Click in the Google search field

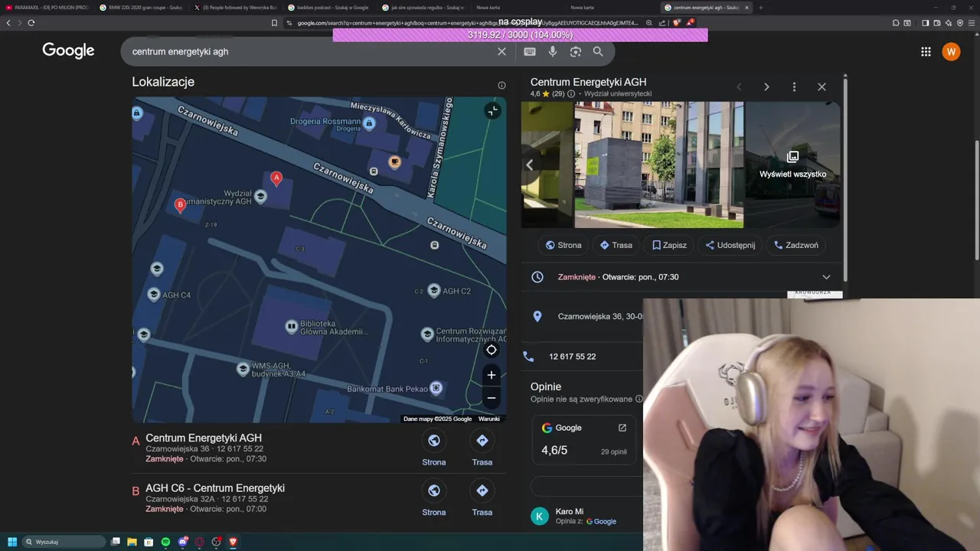pos(310,51)
